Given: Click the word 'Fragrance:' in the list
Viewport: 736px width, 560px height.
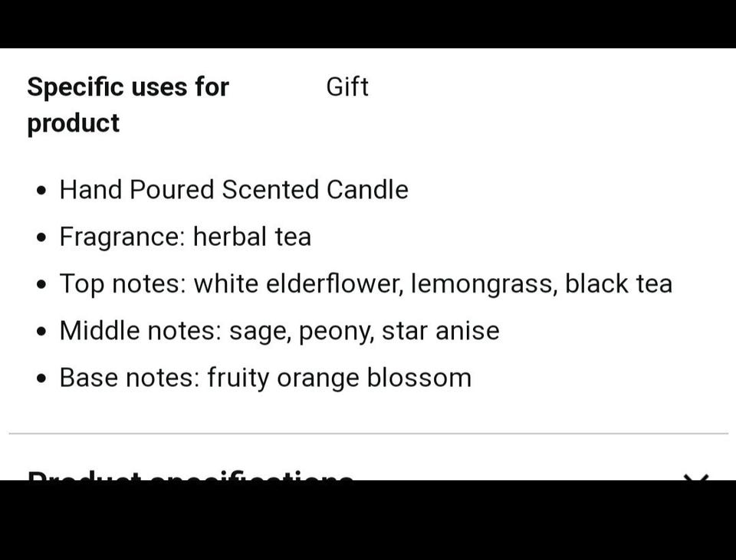Looking at the screenshot, I should pyautogui.click(x=122, y=237).
